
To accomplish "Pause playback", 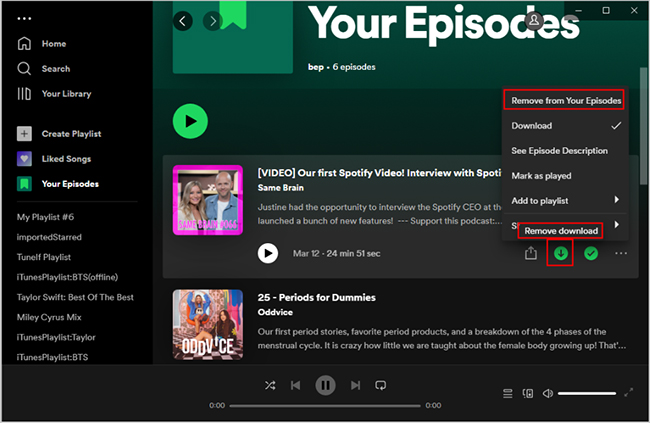I will [325, 385].
